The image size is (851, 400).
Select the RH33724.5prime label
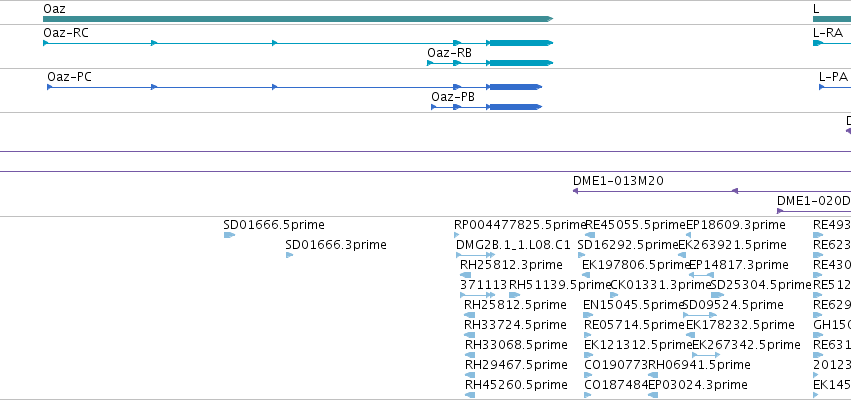(x=515, y=325)
